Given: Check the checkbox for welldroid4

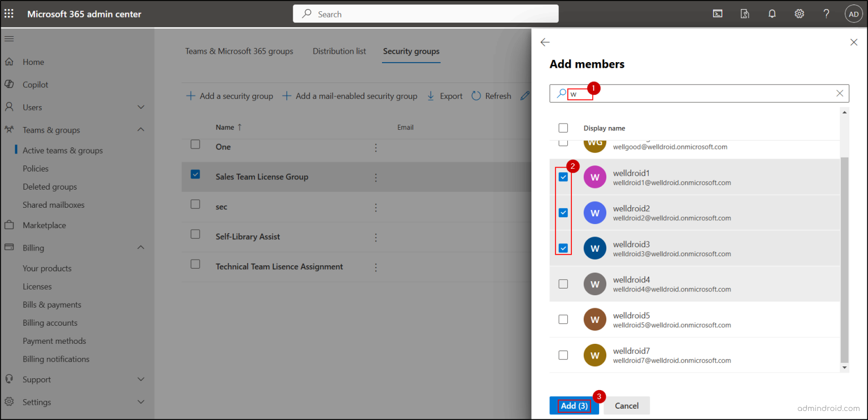Looking at the screenshot, I should (563, 283).
